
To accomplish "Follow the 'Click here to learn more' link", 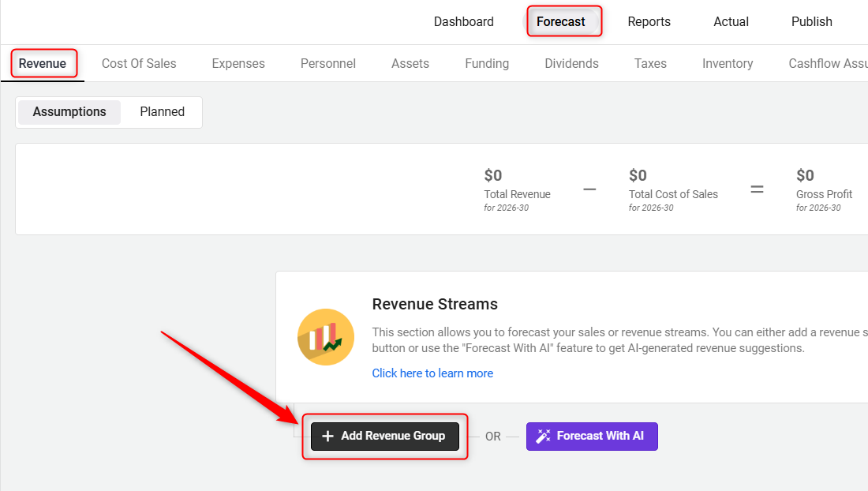I will [432, 373].
